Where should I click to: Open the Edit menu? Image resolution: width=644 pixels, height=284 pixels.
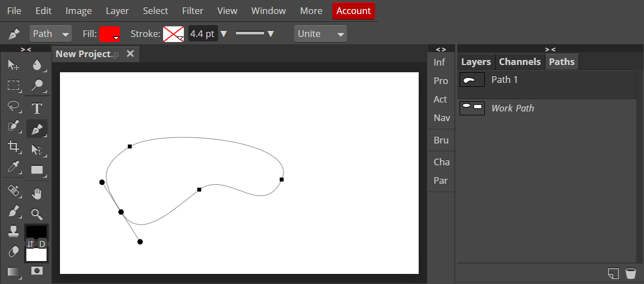pos(43,11)
